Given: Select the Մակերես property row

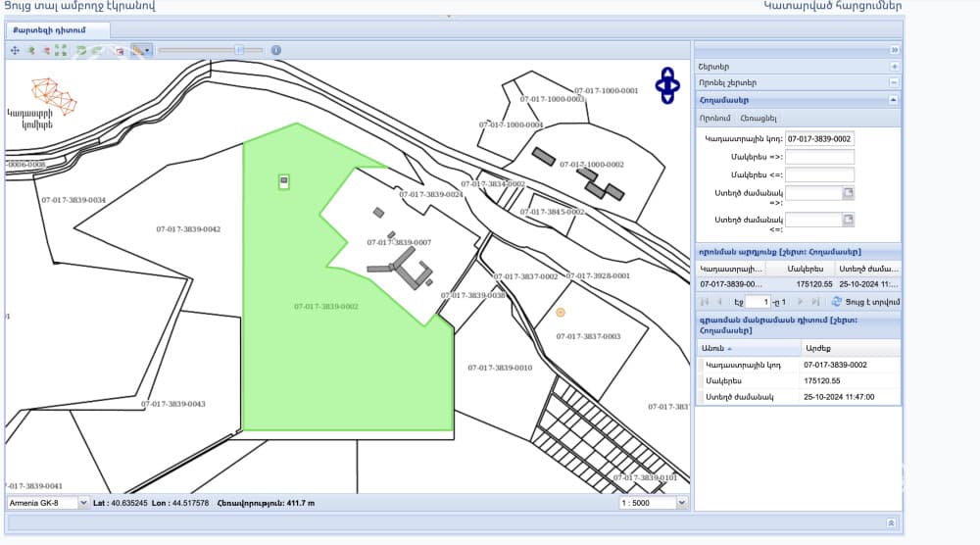Looking at the screenshot, I should pos(799,380).
